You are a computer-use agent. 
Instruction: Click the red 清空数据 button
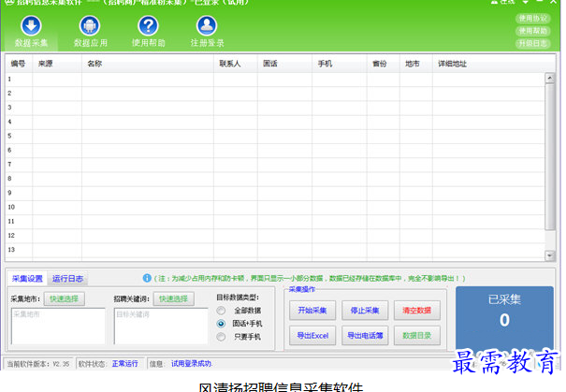point(417,310)
